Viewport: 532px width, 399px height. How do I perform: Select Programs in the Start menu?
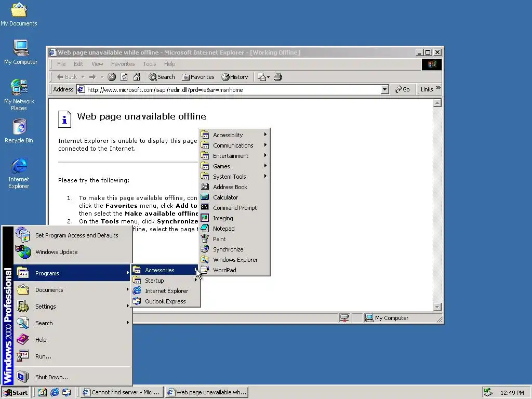[72, 273]
